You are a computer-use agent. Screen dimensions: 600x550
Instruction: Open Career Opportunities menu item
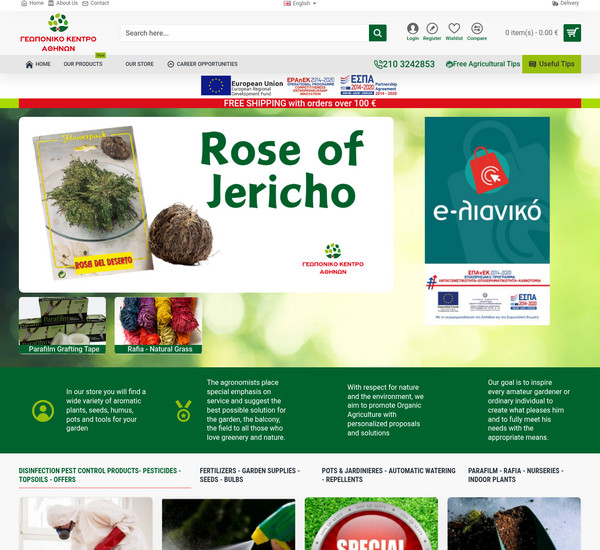pyautogui.click(x=202, y=64)
